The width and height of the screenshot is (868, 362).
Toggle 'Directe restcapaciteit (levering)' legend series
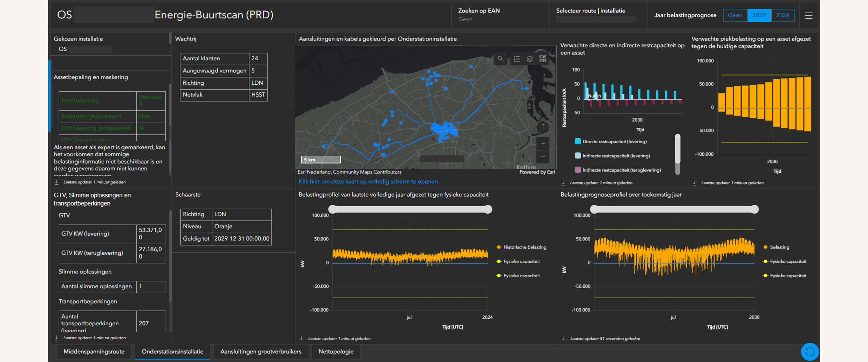click(x=614, y=141)
